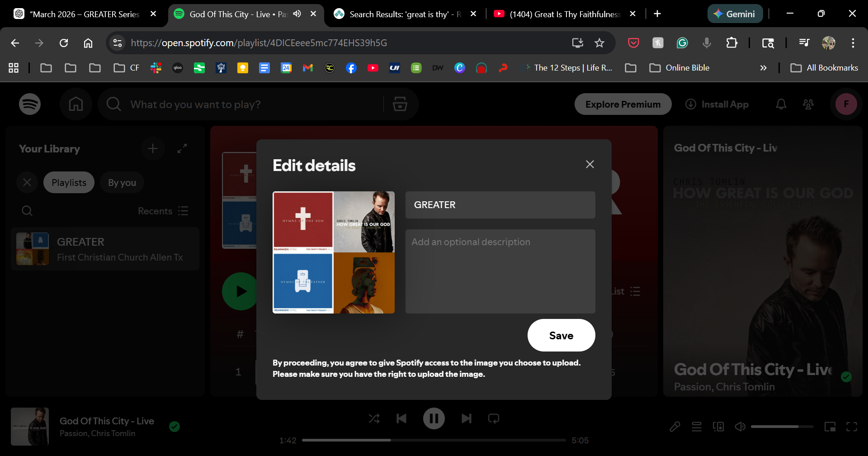Toggle shuffle playback
The width and height of the screenshot is (868, 456).
[x=374, y=418]
